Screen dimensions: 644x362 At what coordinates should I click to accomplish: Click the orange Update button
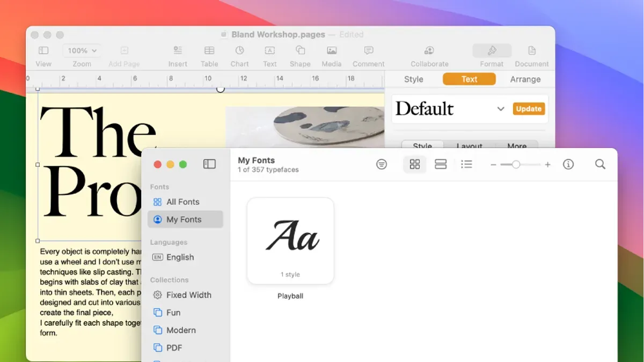point(529,108)
